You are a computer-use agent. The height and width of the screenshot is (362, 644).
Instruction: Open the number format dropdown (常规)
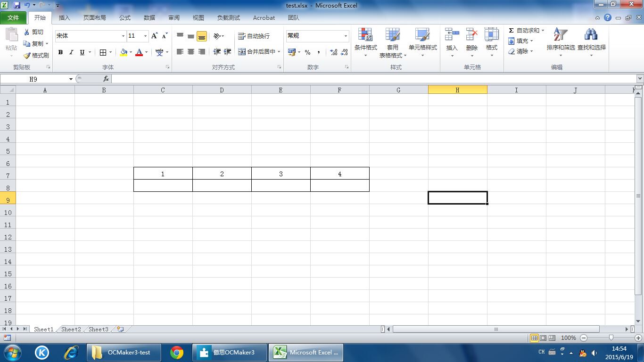coord(346,36)
